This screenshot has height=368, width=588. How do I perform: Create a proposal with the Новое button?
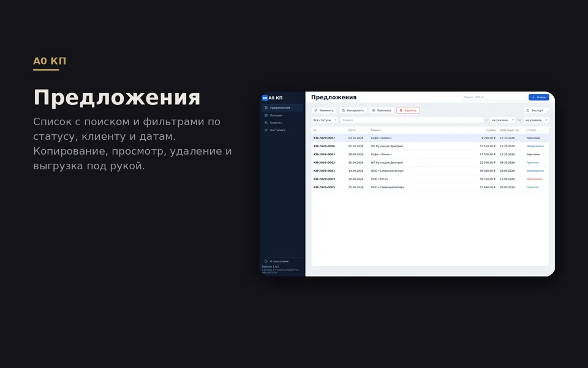click(538, 98)
